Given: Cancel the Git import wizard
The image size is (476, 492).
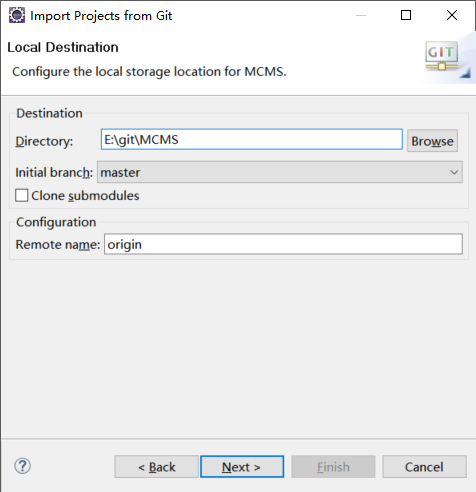Looking at the screenshot, I should point(424,467).
